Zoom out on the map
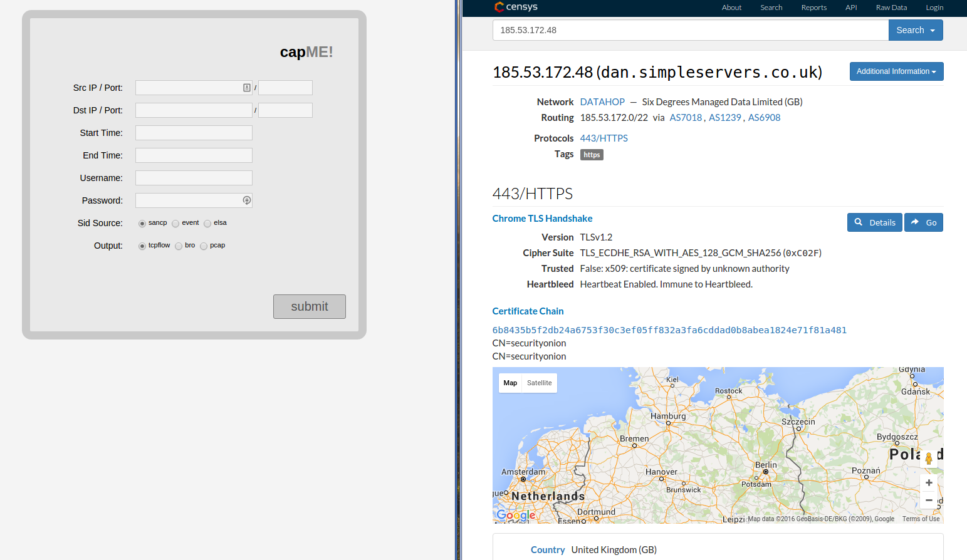The width and height of the screenshot is (967, 560). click(929, 500)
